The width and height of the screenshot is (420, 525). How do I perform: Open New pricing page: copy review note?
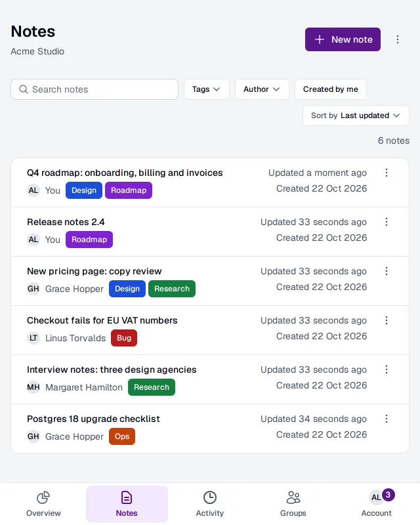[94, 271]
